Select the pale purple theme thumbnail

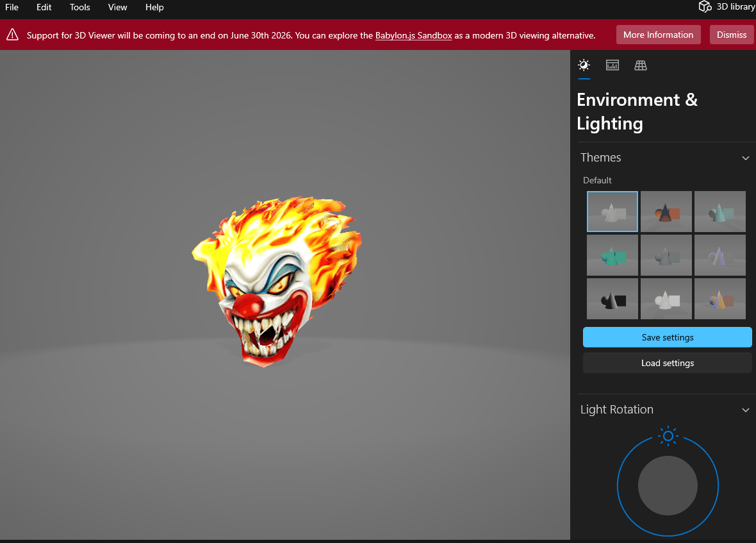(720, 255)
